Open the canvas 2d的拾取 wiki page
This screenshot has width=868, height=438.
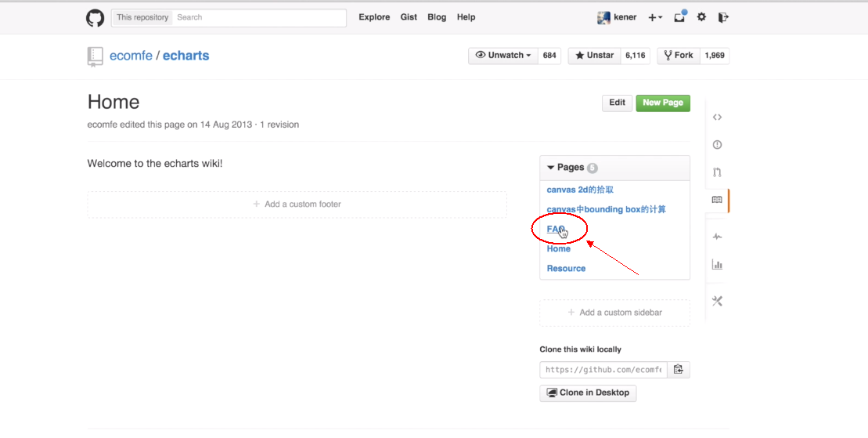point(580,190)
